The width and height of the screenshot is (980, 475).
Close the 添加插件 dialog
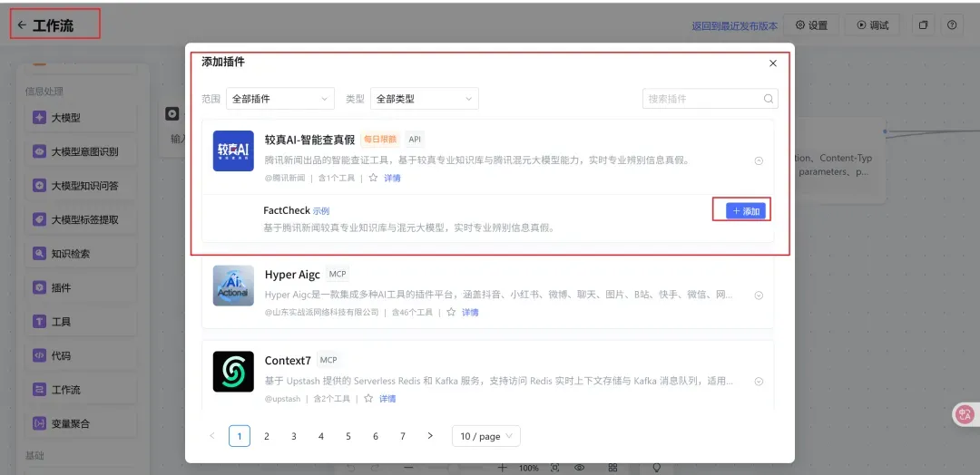click(x=773, y=63)
